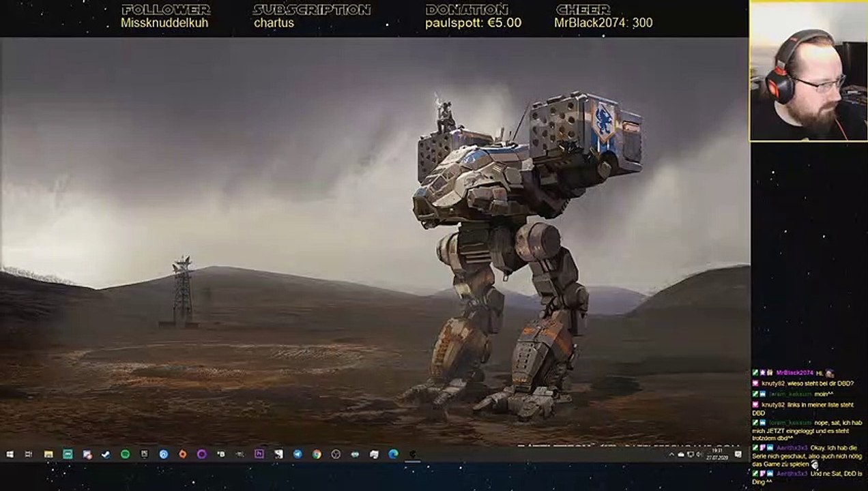Open the OneDrive cloud tray icon
868x491 pixels.
681,455
